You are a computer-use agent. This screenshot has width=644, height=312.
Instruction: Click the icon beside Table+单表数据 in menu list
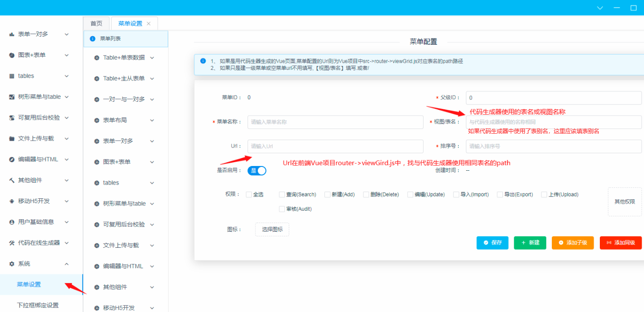[x=96, y=58]
